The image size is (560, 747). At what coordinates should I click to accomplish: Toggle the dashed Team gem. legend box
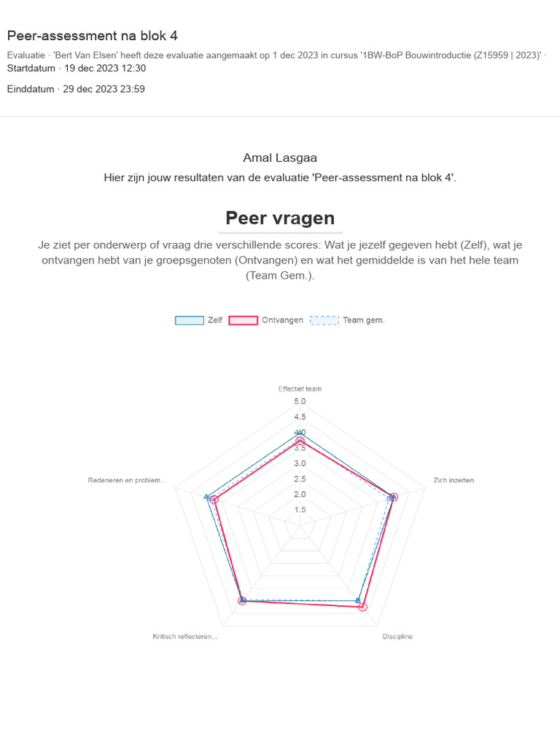coord(324,320)
